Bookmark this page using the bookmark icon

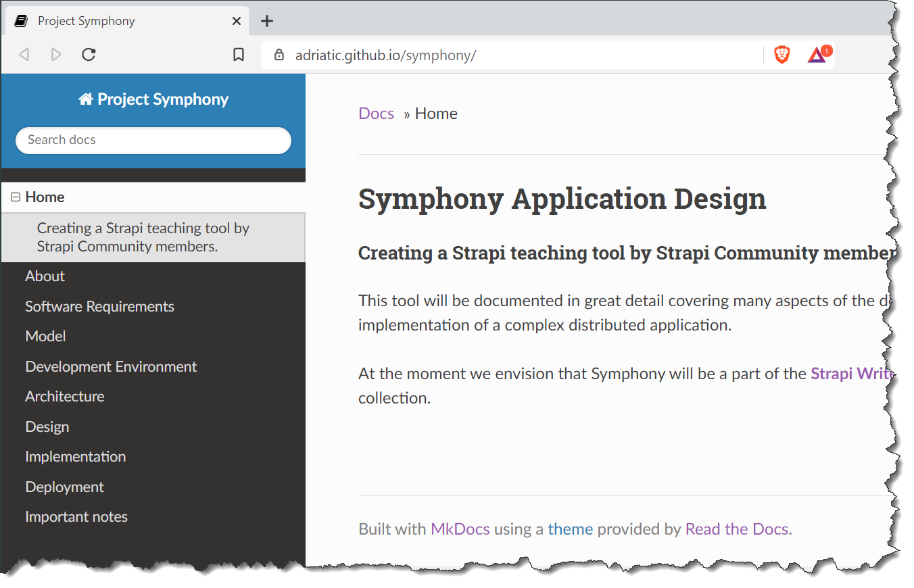point(239,55)
